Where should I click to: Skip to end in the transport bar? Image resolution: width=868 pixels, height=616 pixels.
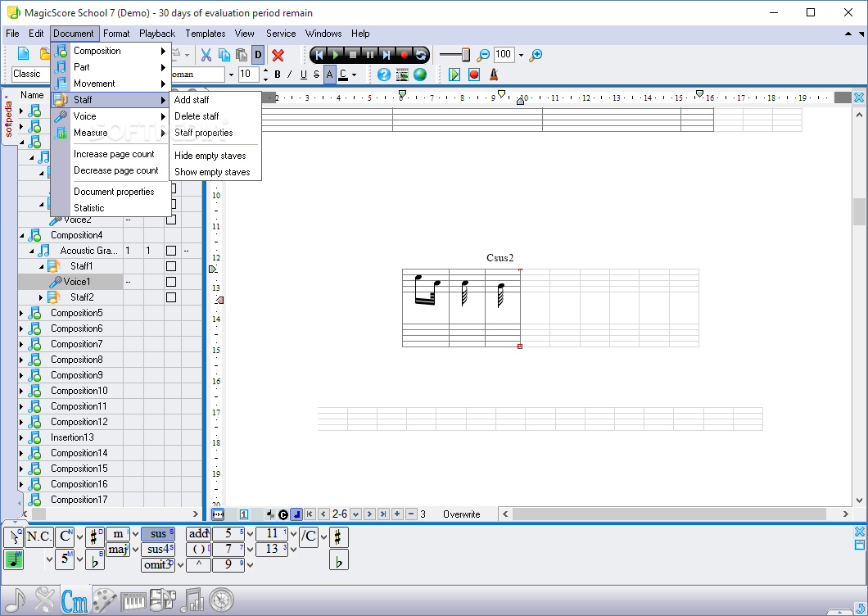pyautogui.click(x=387, y=55)
